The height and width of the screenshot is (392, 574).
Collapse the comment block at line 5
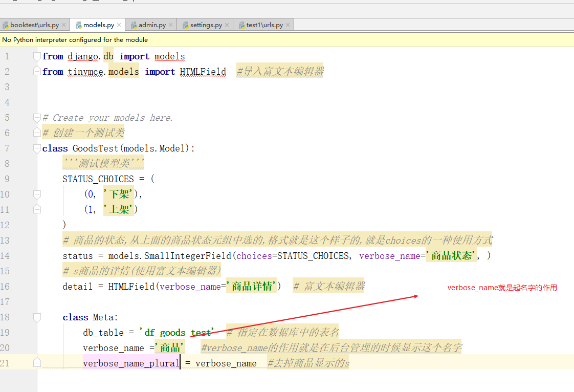[x=37, y=118]
